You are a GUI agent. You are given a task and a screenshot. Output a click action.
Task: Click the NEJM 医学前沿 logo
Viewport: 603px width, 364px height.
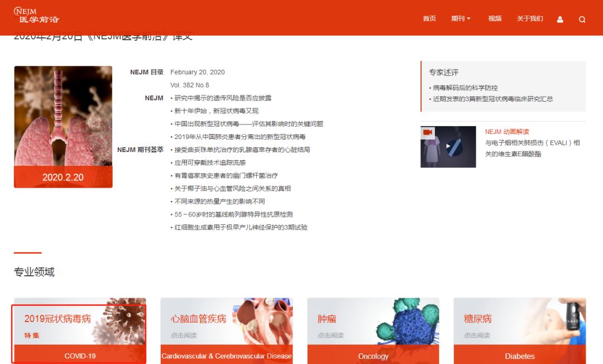tap(36, 15)
